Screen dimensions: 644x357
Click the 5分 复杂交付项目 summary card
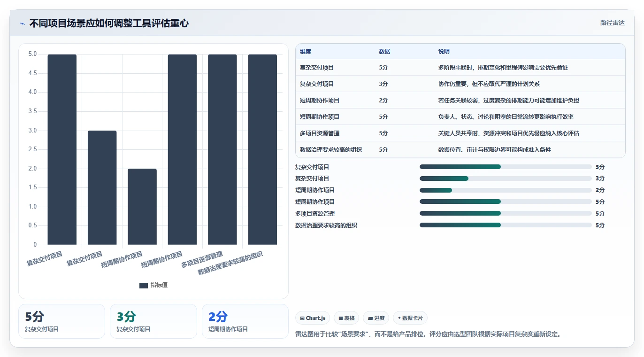coord(61,321)
